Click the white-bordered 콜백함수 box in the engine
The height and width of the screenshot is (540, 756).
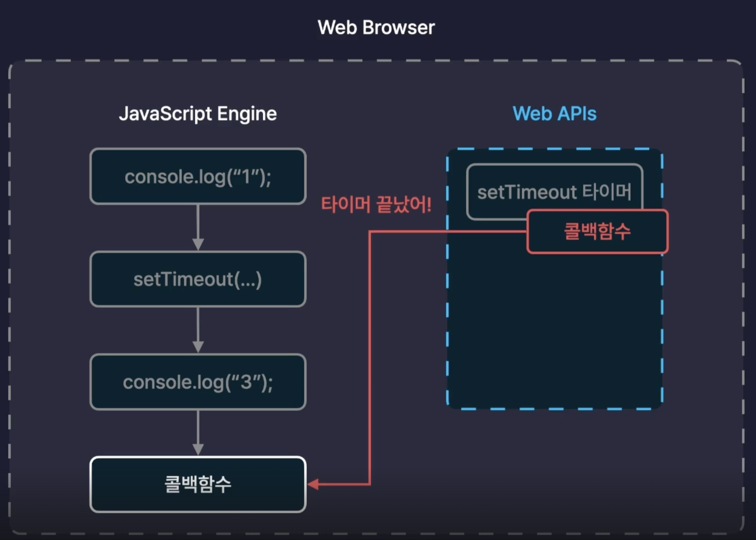(x=198, y=484)
